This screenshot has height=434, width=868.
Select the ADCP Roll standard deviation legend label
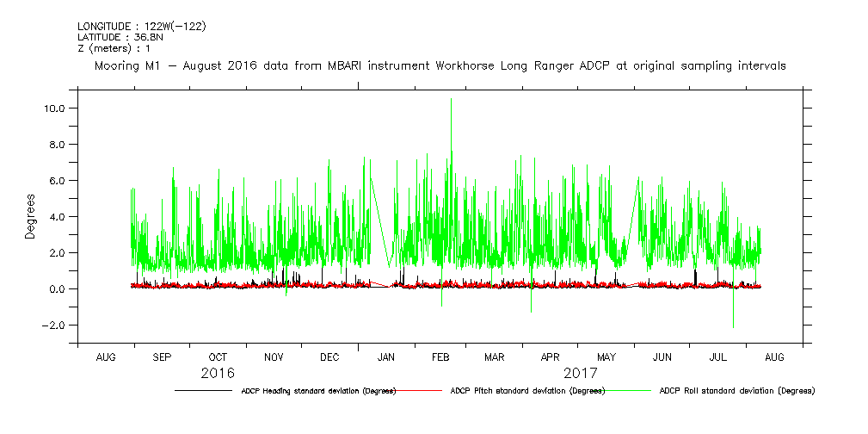pyautogui.click(x=736, y=391)
